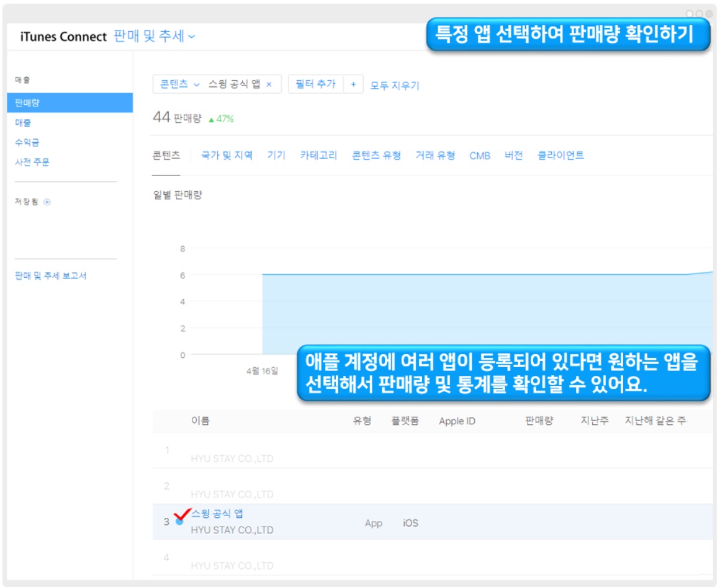The height and width of the screenshot is (588, 720).
Task: Click the 4월 16일 date label on the chart
Action: tap(262, 371)
